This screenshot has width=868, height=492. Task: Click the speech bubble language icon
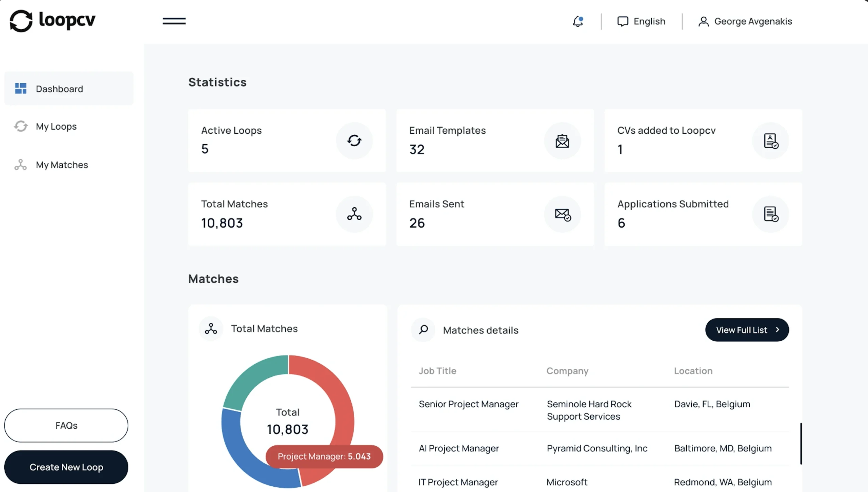[x=623, y=21]
